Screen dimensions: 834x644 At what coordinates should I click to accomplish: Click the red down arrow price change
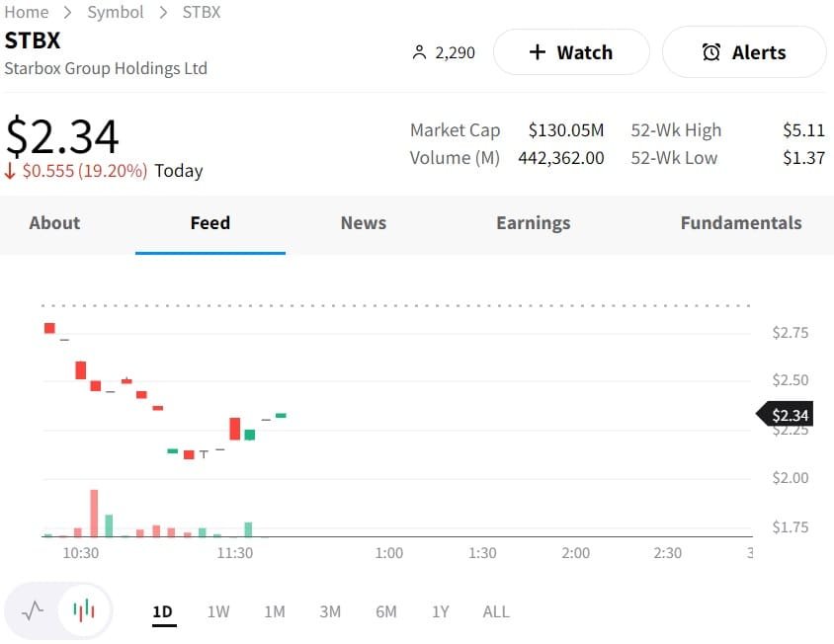point(11,171)
